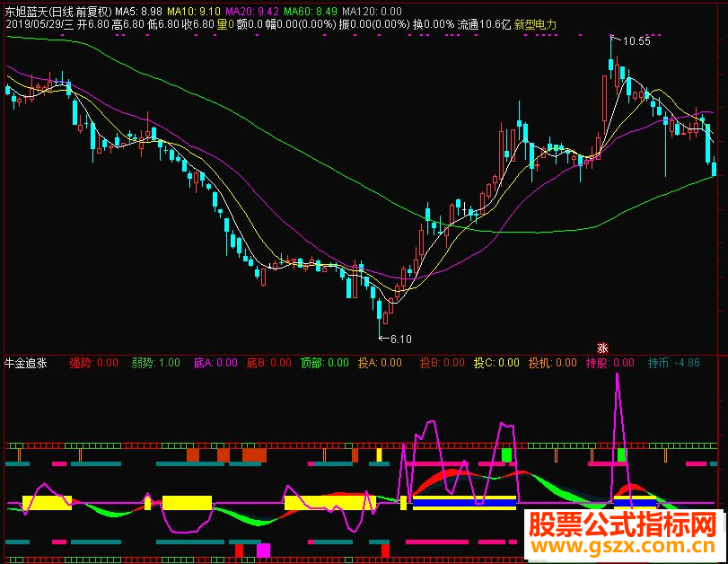Select the 持币: -4.86 indicator value

[673, 363]
